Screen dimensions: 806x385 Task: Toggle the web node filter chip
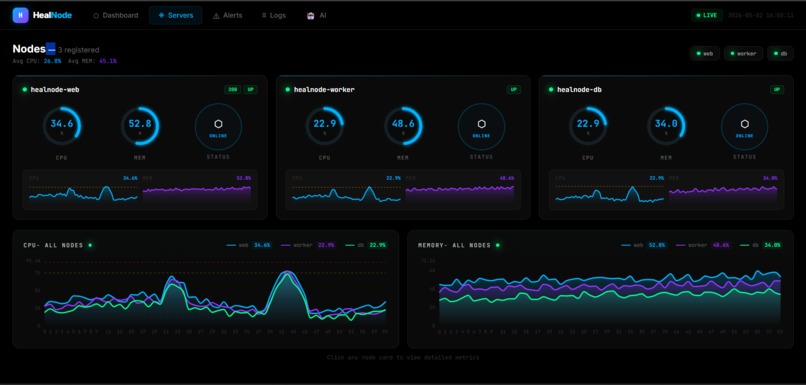click(x=705, y=53)
